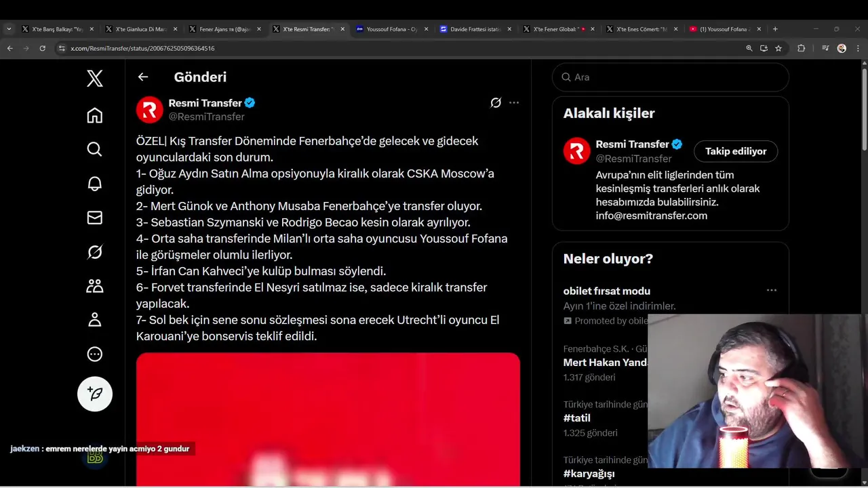Open the X home logo
Screen dimensions: 868x488
[x=95, y=78]
